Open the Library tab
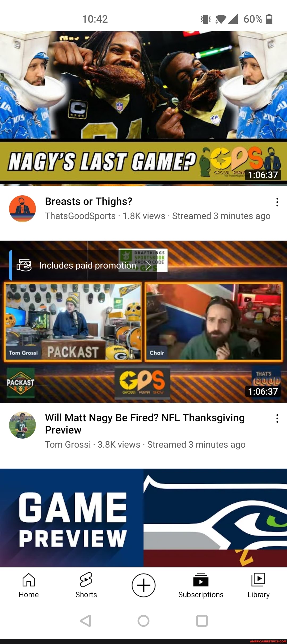 (258, 585)
